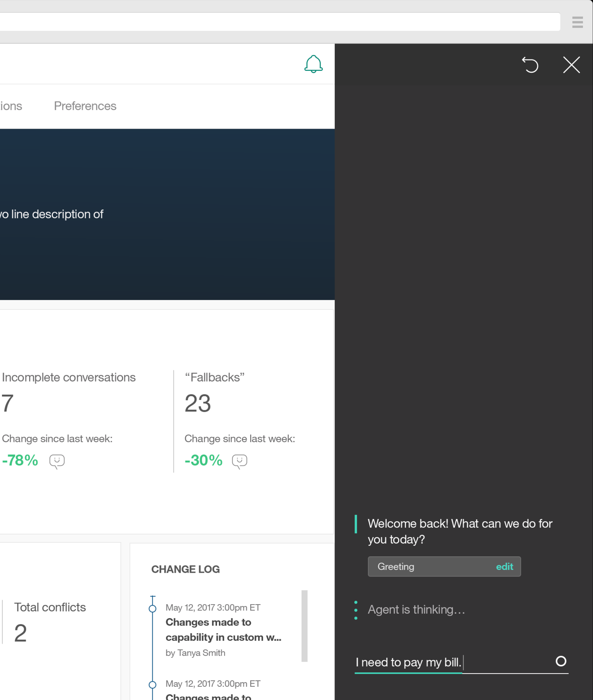This screenshot has width=593, height=700.
Task: Click the -78% change value
Action: pos(19,460)
